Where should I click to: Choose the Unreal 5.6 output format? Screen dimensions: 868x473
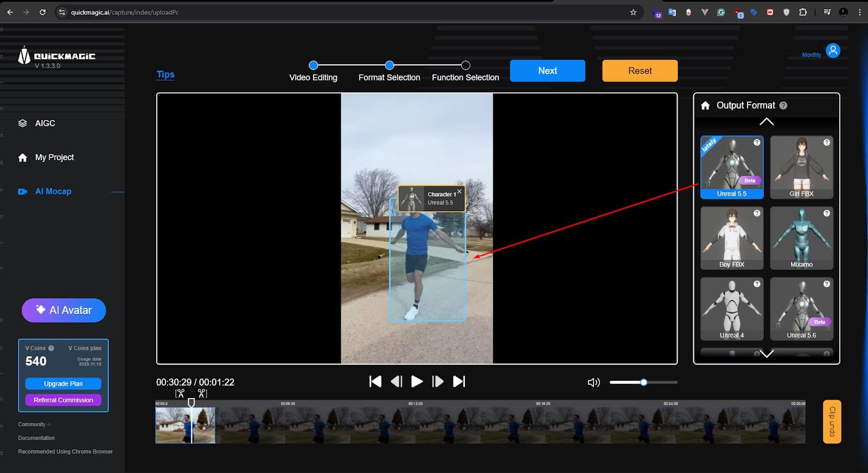click(801, 308)
